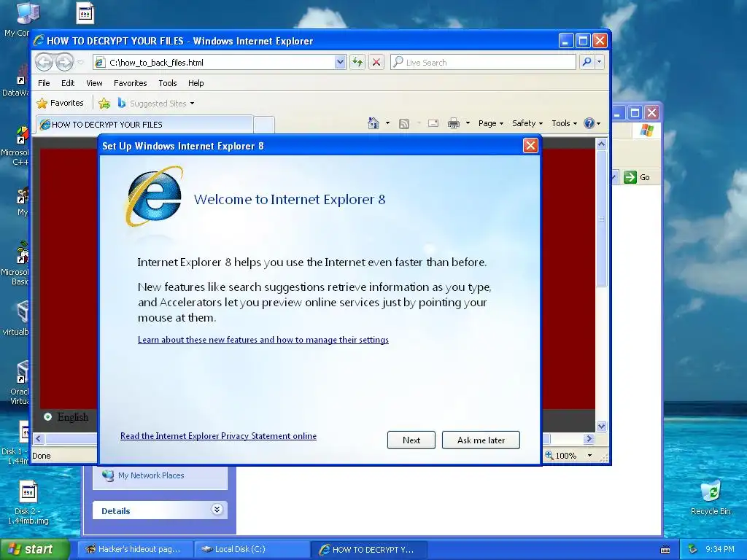This screenshot has width=747, height=560.
Task: Open the File menu
Action: coord(44,83)
